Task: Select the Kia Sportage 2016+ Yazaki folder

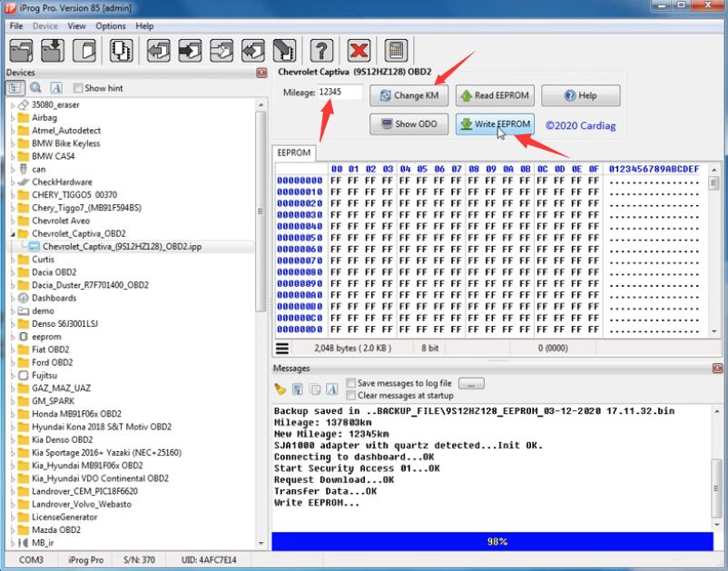Action: coord(106,453)
